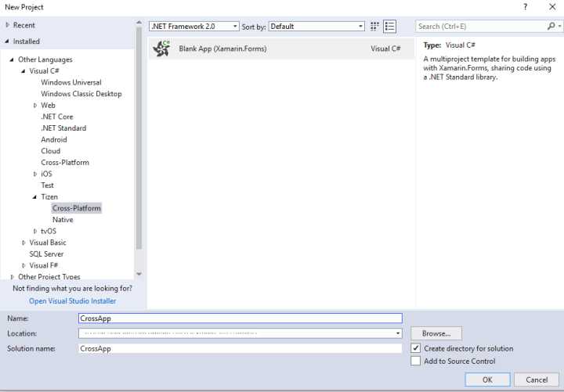
Task: Switch to small icons template view
Action: (374, 27)
